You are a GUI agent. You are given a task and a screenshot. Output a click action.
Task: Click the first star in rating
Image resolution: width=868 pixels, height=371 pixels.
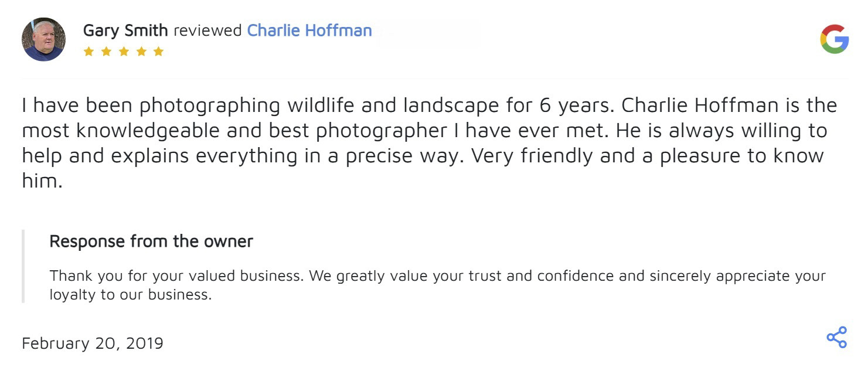click(x=88, y=52)
